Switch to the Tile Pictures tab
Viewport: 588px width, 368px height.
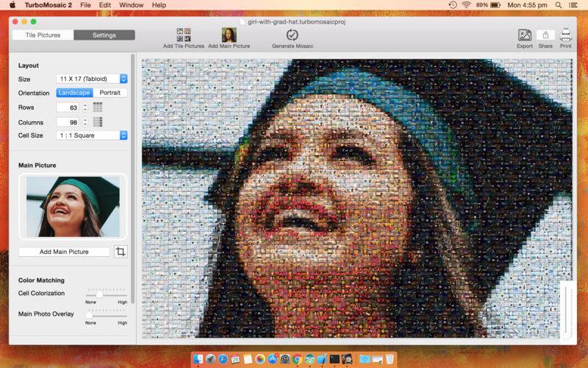[x=41, y=35]
